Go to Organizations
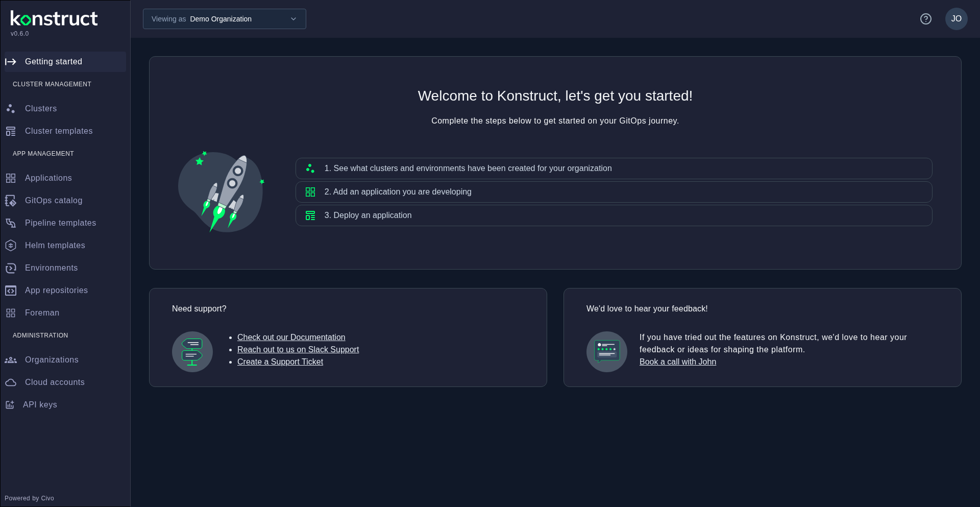Screen dimensions: 980x507 65,360
